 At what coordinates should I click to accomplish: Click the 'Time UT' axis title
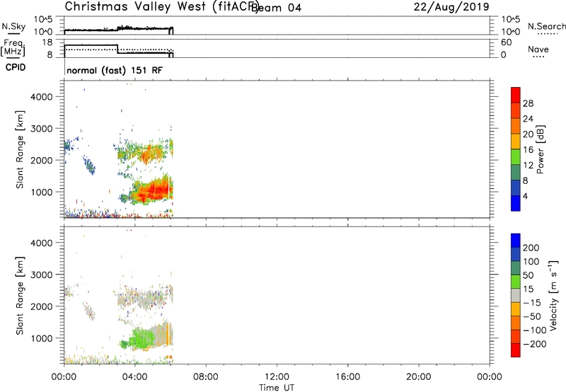coord(277,388)
